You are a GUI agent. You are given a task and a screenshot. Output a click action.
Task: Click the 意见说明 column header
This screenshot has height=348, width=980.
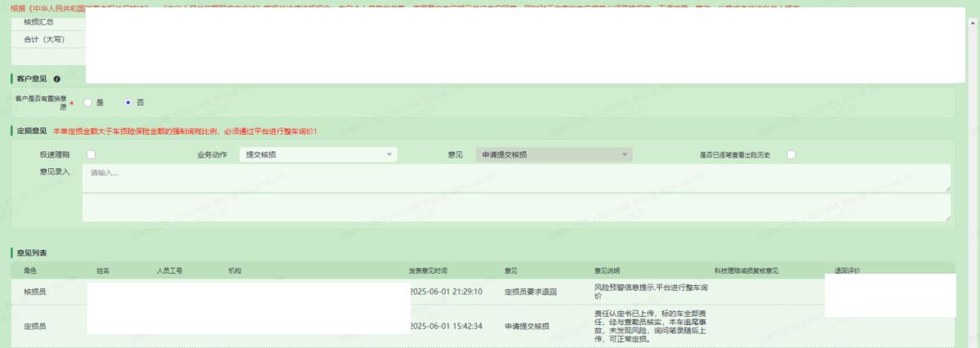click(x=608, y=270)
